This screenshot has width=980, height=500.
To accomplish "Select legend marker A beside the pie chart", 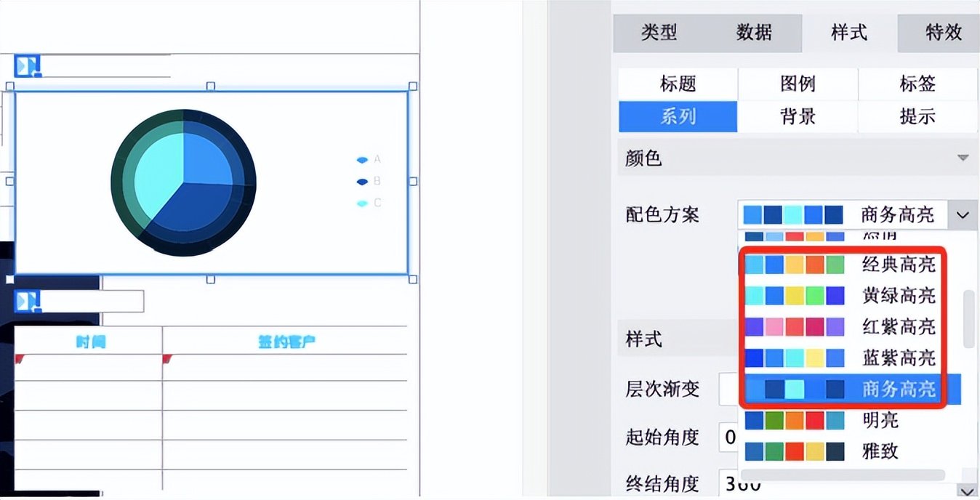I will point(361,159).
